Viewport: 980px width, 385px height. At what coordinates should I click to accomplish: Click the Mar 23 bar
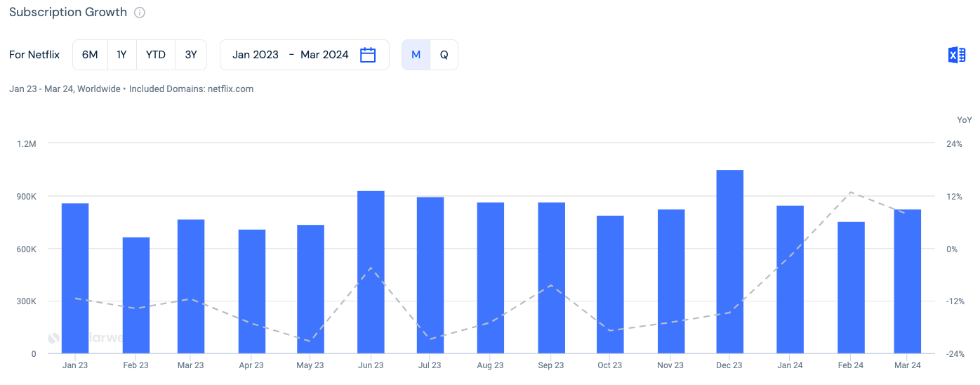click(191, 287)
